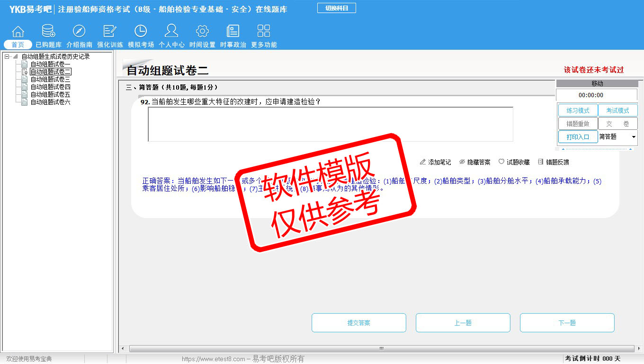
Task: Open 模拟考场 mock exam clock icon
Action: coord(141,32)
